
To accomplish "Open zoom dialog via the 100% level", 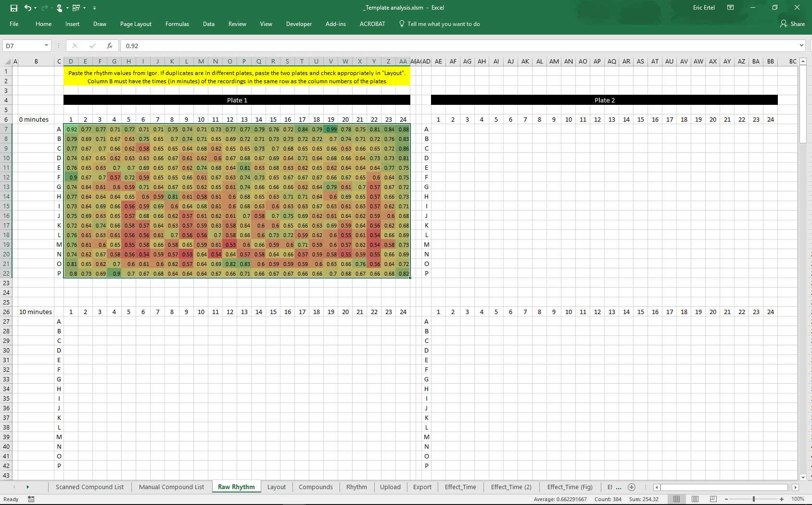I will click(x=798, y=499).
